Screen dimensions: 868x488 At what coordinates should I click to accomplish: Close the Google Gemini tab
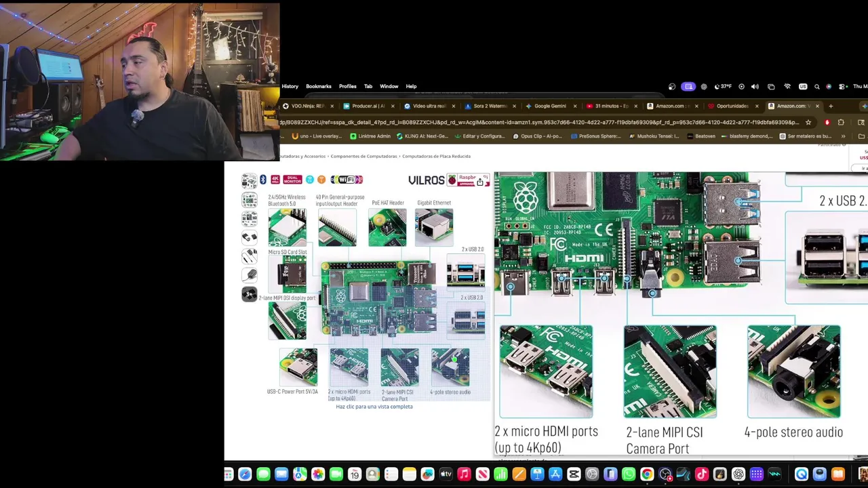(x=575, y=106)
